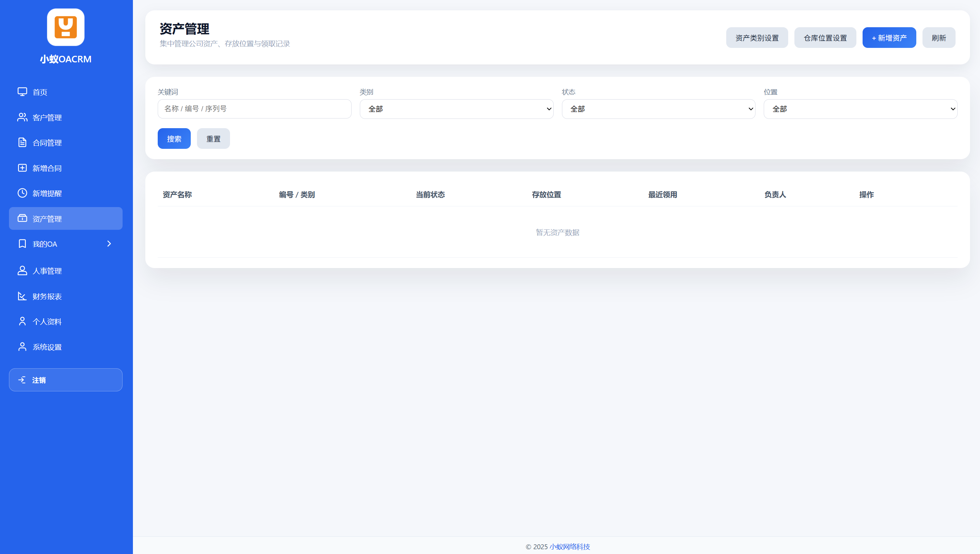Go to 人事管理 in the sidebar
The width and height of the screenshot is (980, 554).
coord(47,271)
